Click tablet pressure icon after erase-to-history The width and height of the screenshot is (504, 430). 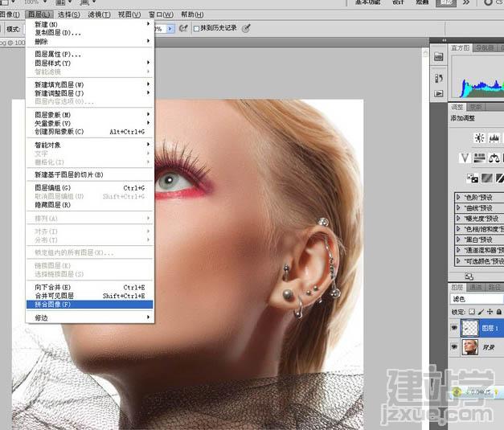click(246, 28)
